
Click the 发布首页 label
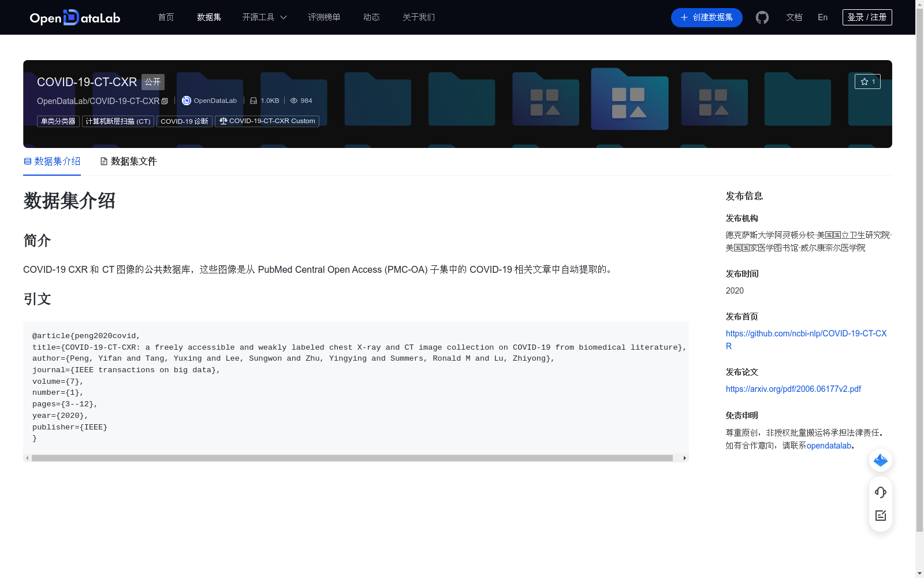coord(742,317)
